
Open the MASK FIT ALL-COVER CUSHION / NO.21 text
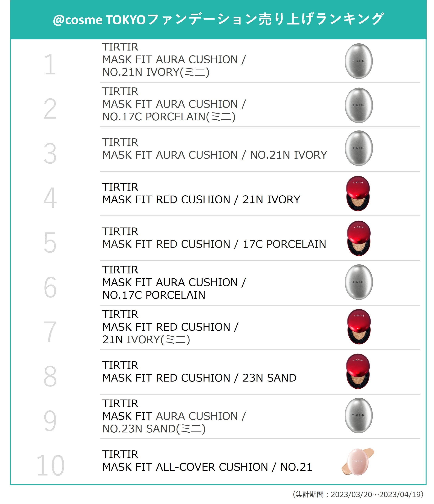(x=207, y=467)
